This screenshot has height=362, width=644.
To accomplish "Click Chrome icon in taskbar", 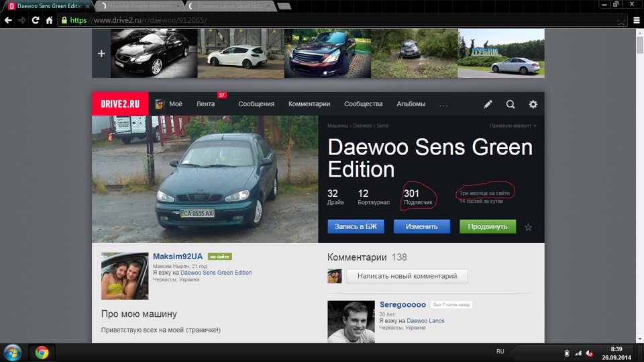I will (42, 353).
